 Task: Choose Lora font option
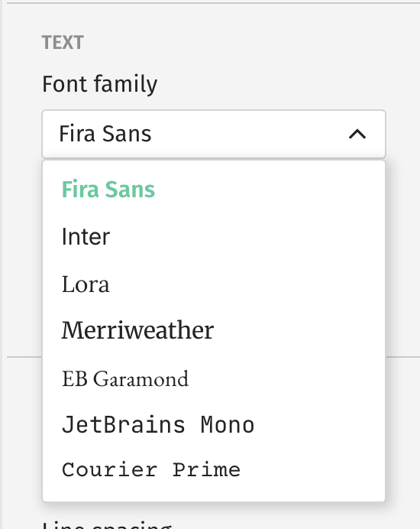tap(214, 284)
